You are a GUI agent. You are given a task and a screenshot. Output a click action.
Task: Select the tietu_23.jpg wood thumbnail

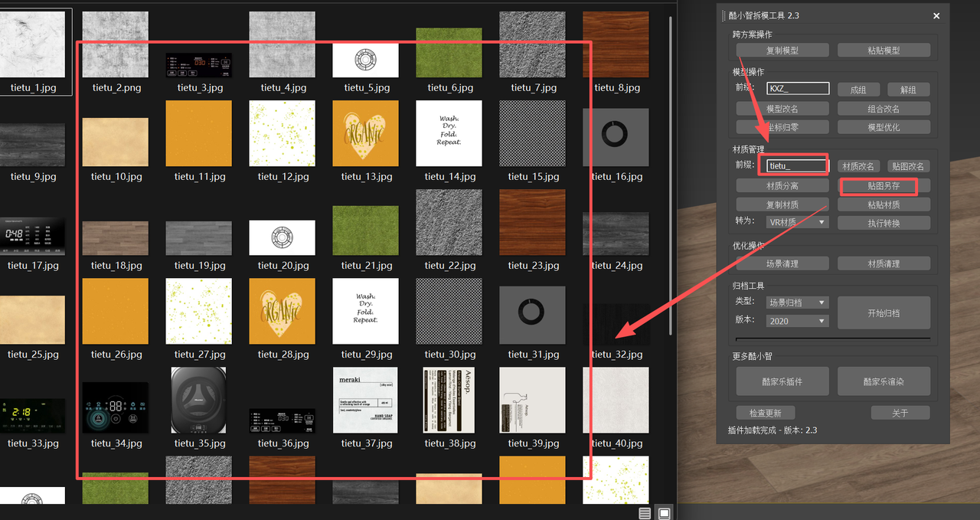pos(532,222)
